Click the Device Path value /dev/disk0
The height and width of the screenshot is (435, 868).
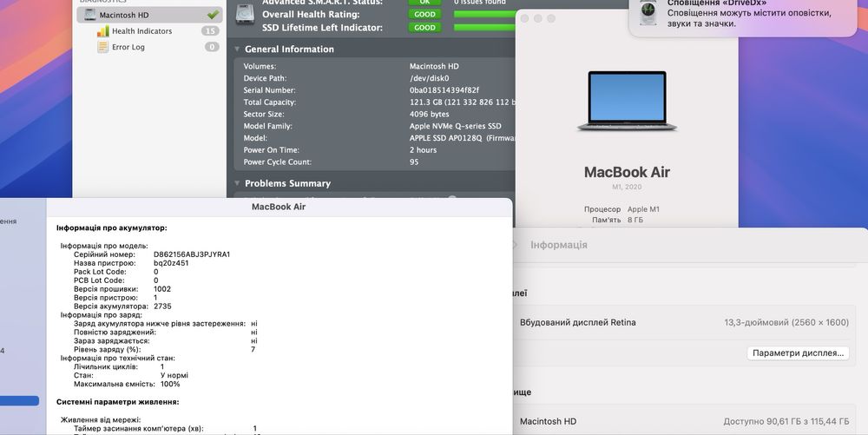(429, 78)
